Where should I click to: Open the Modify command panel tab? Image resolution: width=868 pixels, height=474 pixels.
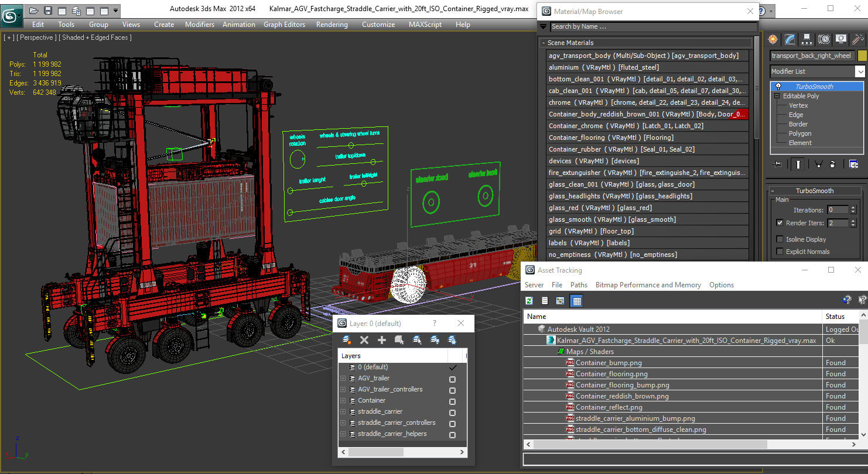tap(790, 39)
